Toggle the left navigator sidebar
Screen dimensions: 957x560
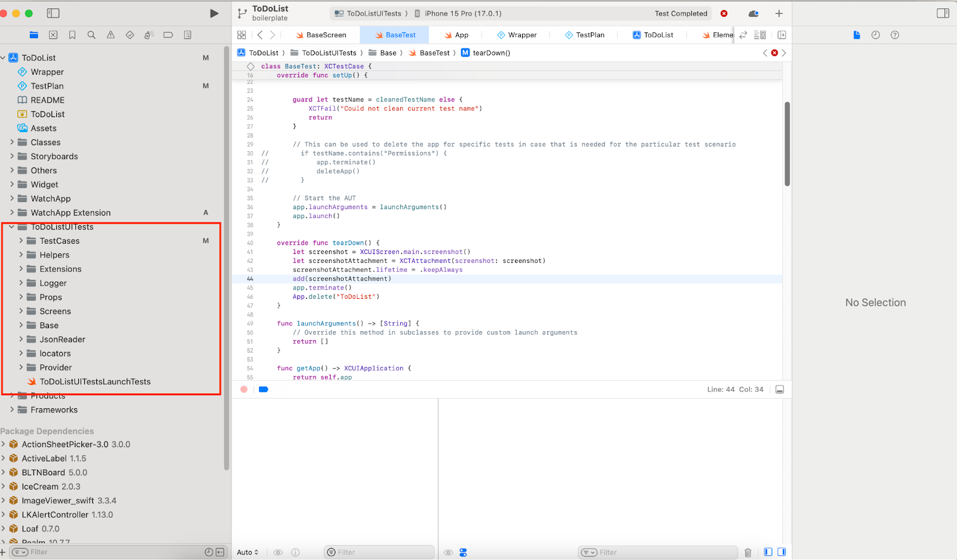tap(53, 13)
